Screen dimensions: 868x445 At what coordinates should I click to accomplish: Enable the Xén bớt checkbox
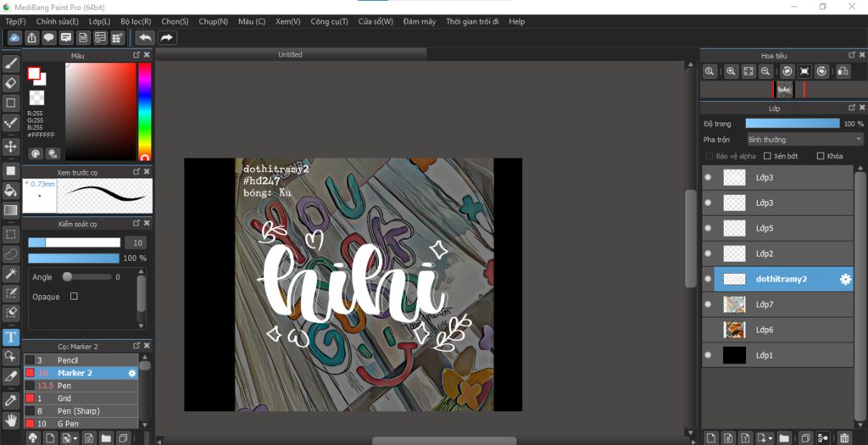click(x=767, y=156)
